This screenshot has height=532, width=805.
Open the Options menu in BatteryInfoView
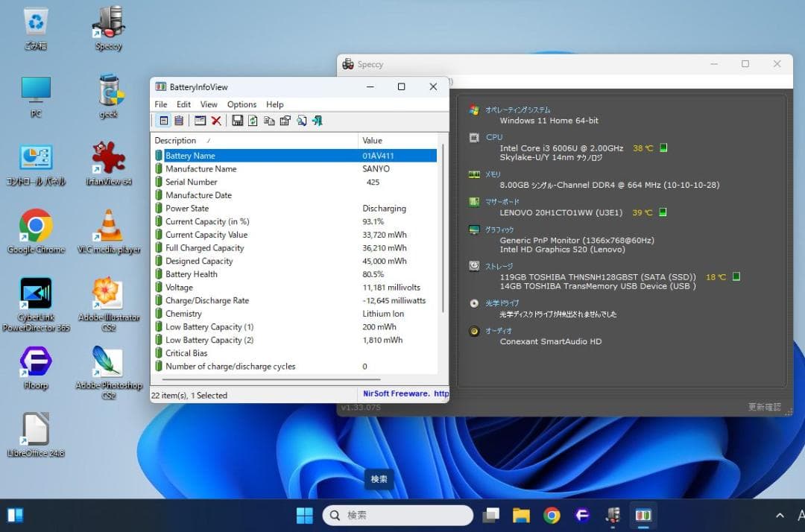click(x=241, y=104)
